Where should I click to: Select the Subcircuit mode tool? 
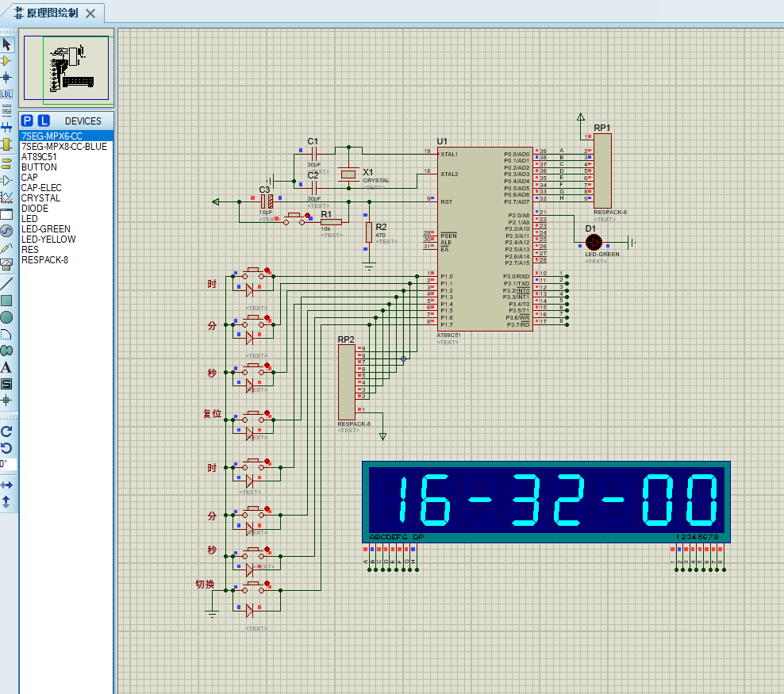coord(6,144)
